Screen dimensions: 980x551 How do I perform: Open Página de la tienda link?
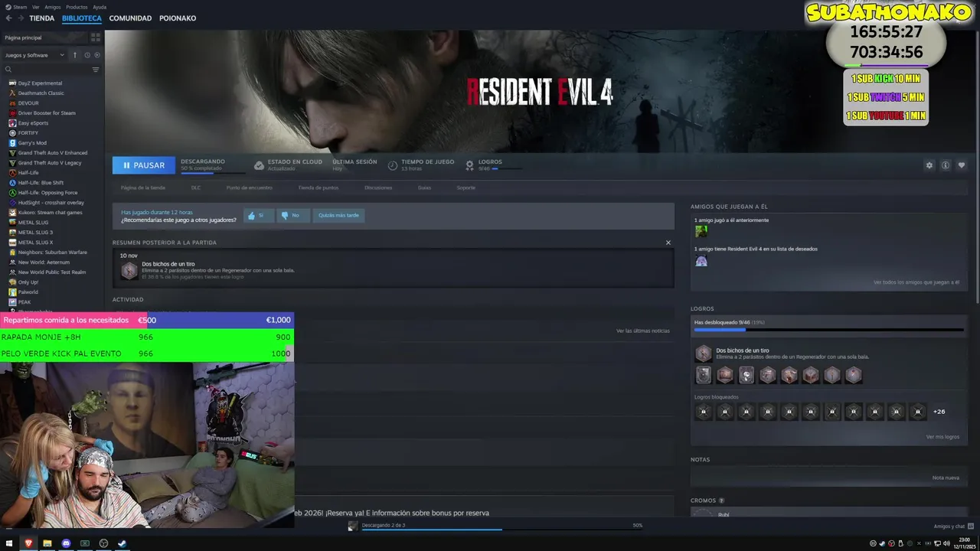(143, 187)
